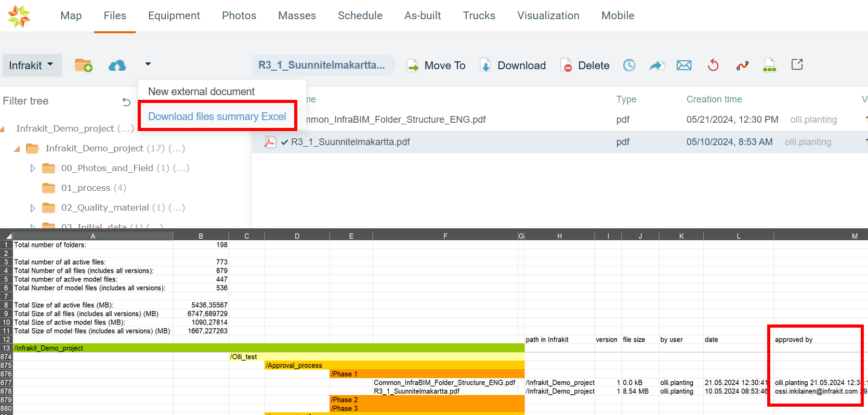Switch to the Mobile tab

pos(618,16)
